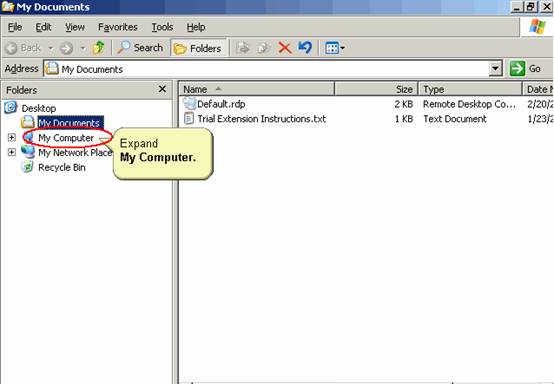Click the 2 KB size cell
Screen dimensions: 554x384
[x=404, y=104]
